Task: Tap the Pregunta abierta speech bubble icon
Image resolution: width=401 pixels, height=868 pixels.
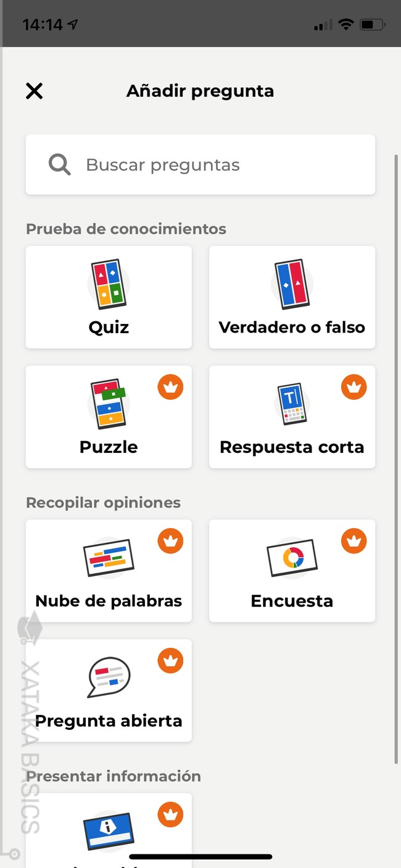Action: click(109, 677)
